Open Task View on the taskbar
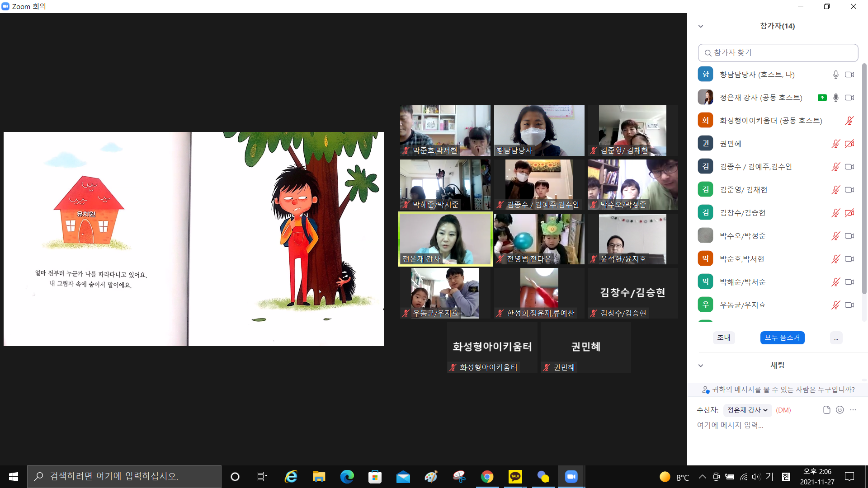Image resolution: width=868 pixels, height=488 pixels. (262, 477)
